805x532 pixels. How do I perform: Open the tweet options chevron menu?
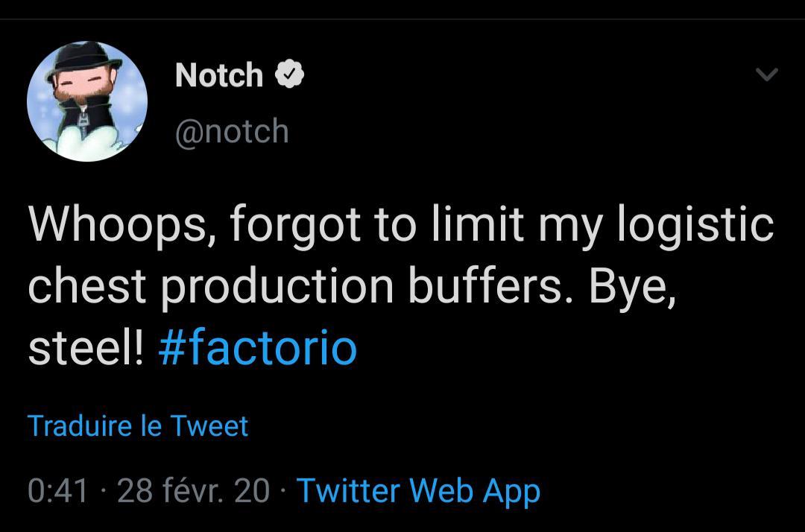[766, 74]
